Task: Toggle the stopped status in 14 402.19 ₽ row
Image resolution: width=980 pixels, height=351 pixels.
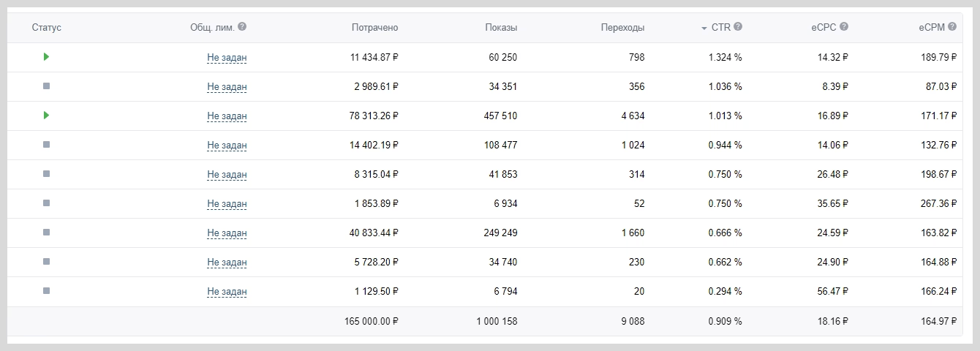Action: (46, 145)
